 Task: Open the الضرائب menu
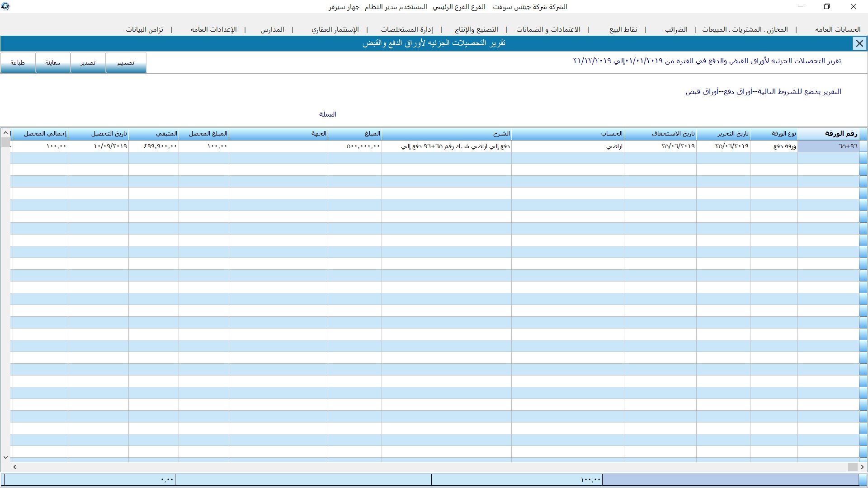(x=676, y=29)
